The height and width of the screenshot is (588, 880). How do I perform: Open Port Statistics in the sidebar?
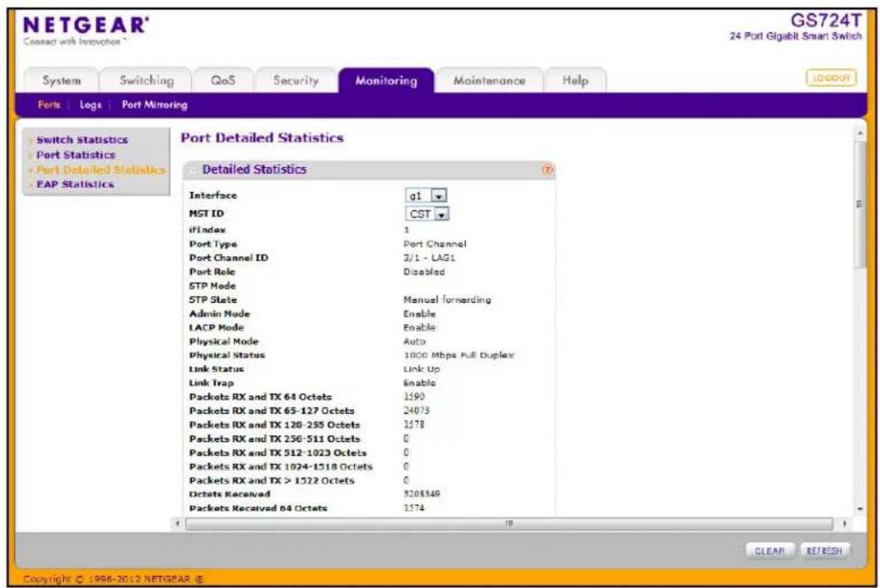(x=76, y=155)
